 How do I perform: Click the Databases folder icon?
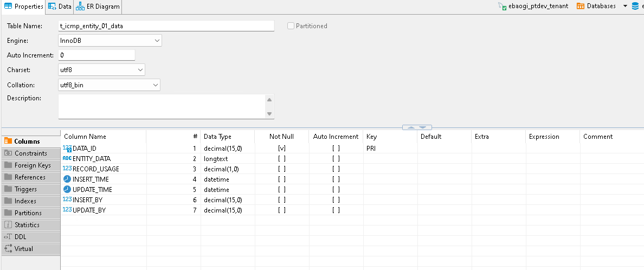click(581, 6)
